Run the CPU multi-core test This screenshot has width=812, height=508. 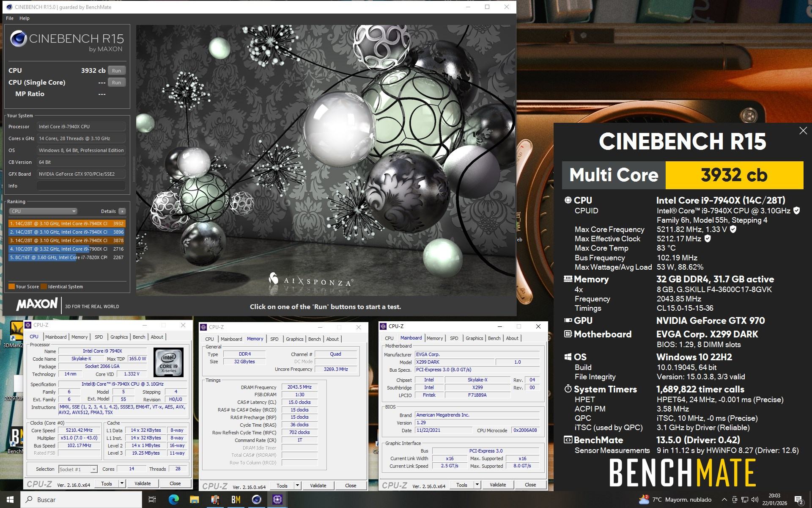tap(116, 71)
